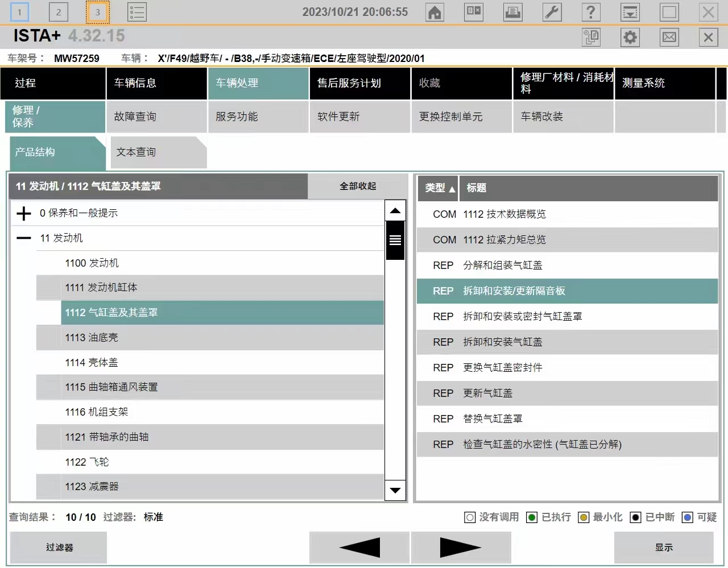Go back with the left arrow button
The height and width of the screenshot is (568, 728).
pyautogui.click(x=359, y=548)
